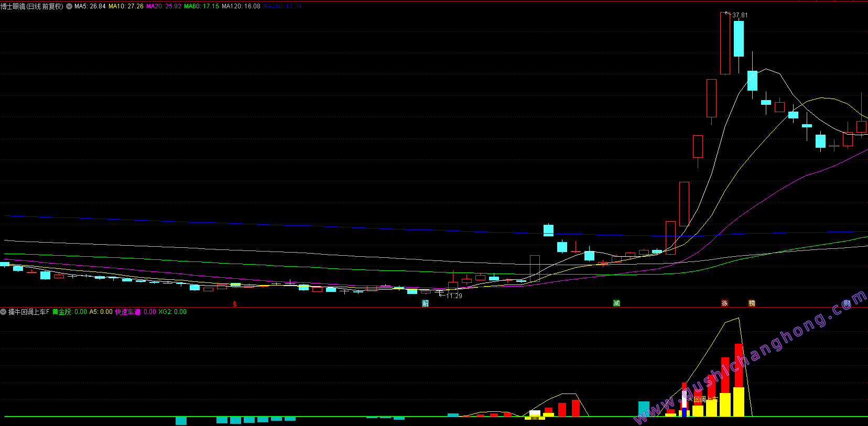This screenshot has height=426, width=868.
Task: Select the MA250: 17.34 label
Action: click(283, 6)
